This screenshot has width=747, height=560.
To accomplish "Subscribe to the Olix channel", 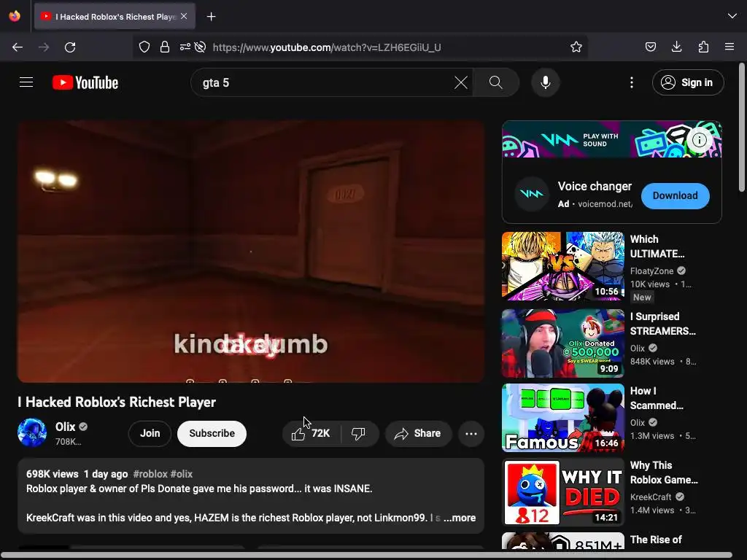I will (x=212, y=433).
